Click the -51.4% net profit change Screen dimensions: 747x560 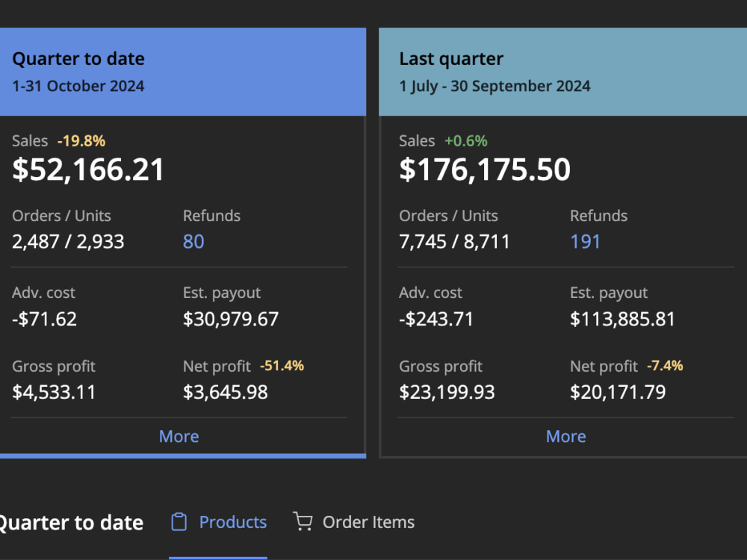tap(282, 366)
